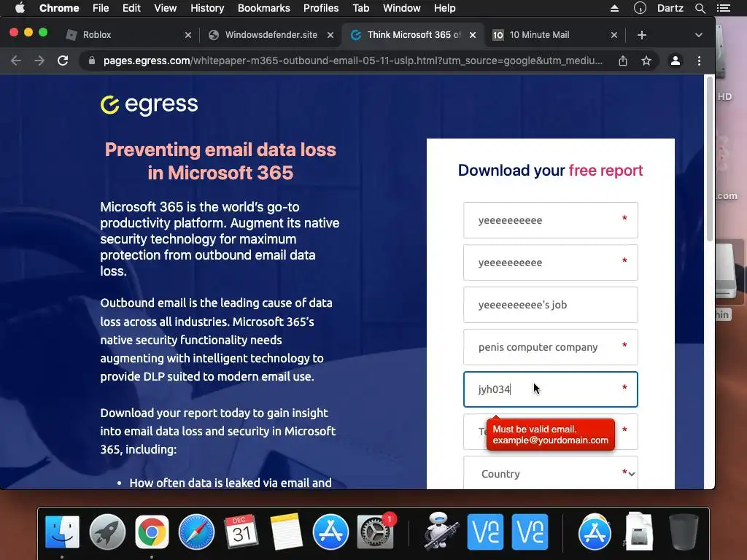Viewport: 747px width, 560px height.
Task: Open the Tab menu
Action: click(x=360, y=8)
